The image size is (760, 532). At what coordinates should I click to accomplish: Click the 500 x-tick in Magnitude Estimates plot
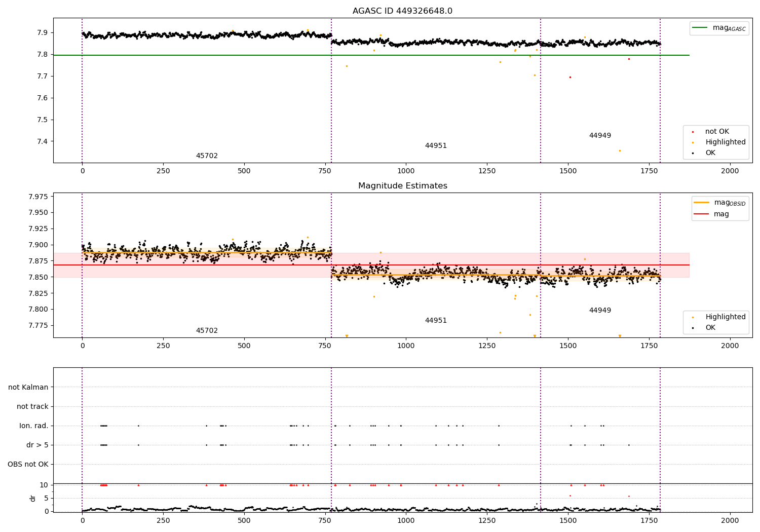pyautogui.click(x=244, y=346)
